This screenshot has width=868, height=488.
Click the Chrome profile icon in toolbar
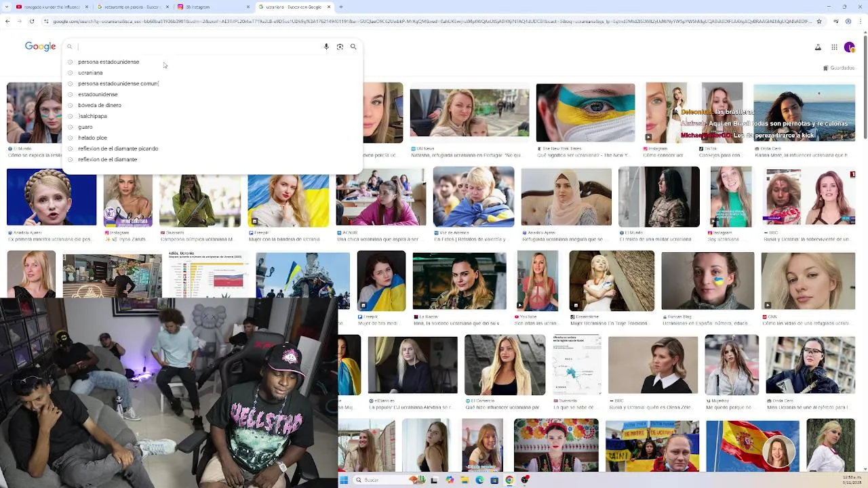(x=848, y=22)
